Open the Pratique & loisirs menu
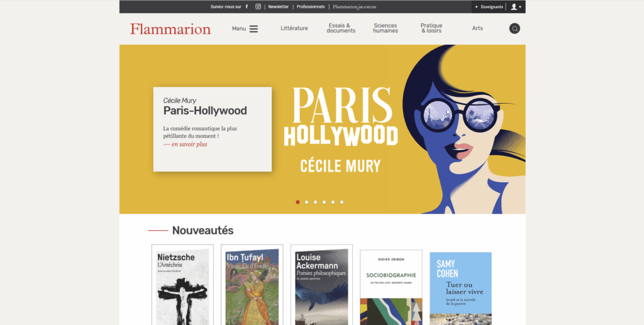This screenshot has width=644, height=325. click(431, 28)
